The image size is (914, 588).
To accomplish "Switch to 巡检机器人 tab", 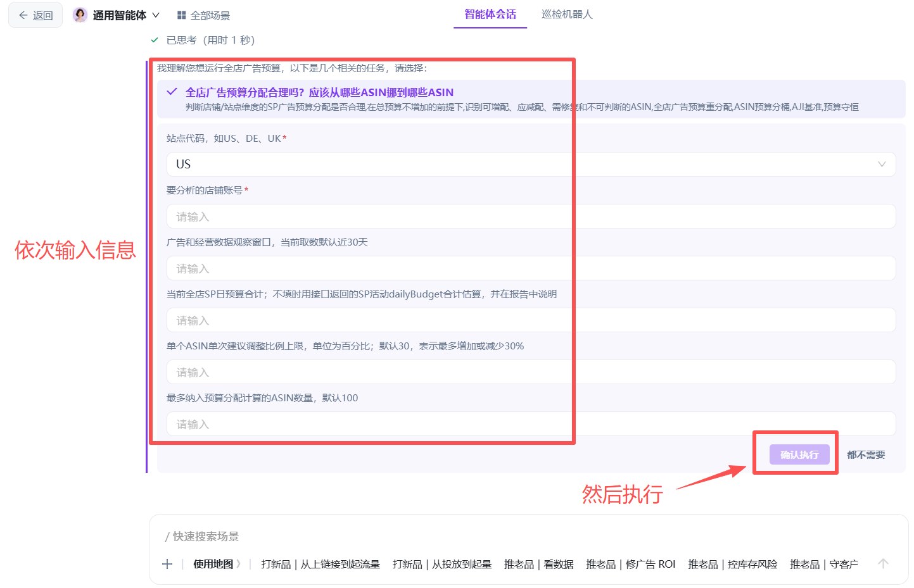I will tap(567, 15).
